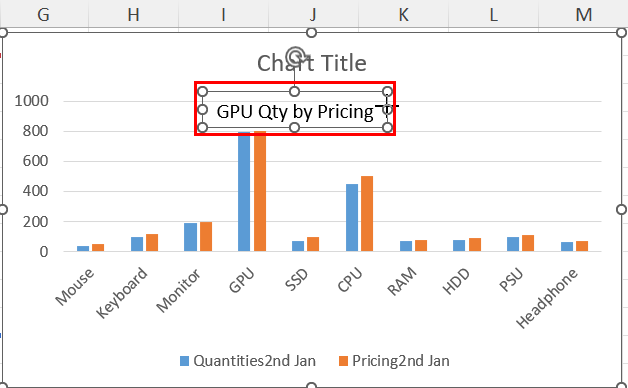This screenshot has height=388, width=628.
Task: Click the blue Monitor quantity bar
Action: (x=191, y=237)
